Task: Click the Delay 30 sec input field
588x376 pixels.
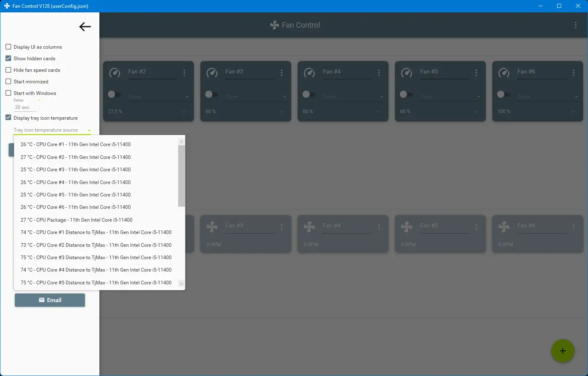Action: (x=25, y=107)
